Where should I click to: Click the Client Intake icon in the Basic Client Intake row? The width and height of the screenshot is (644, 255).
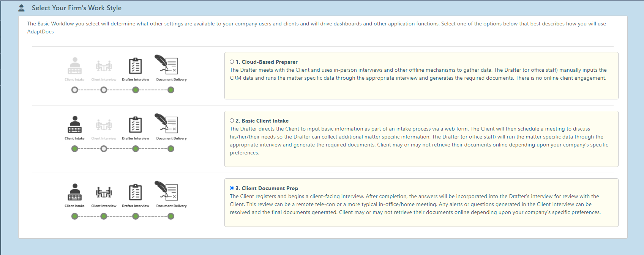tap(75, 125)
